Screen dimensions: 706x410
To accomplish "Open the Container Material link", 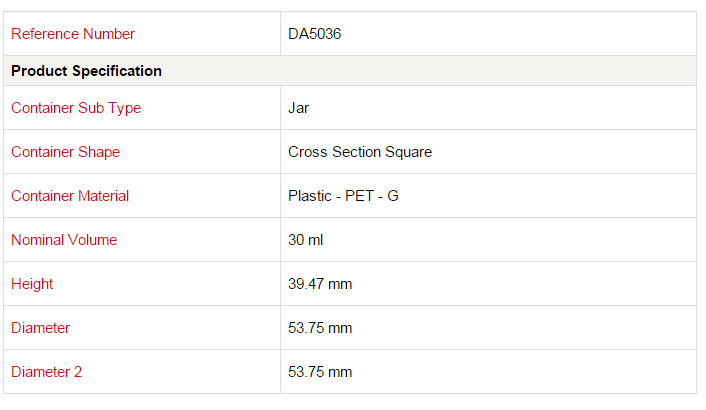I will tap(70, 196).
